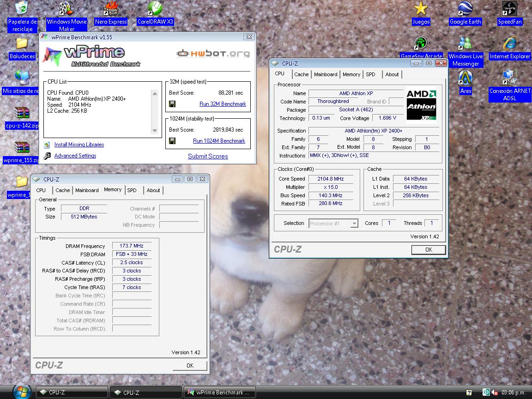The height and width of the screenshot is (399, 532).
Task: Click the Core Voltage 1.696 V value
Action: point(387,118)
